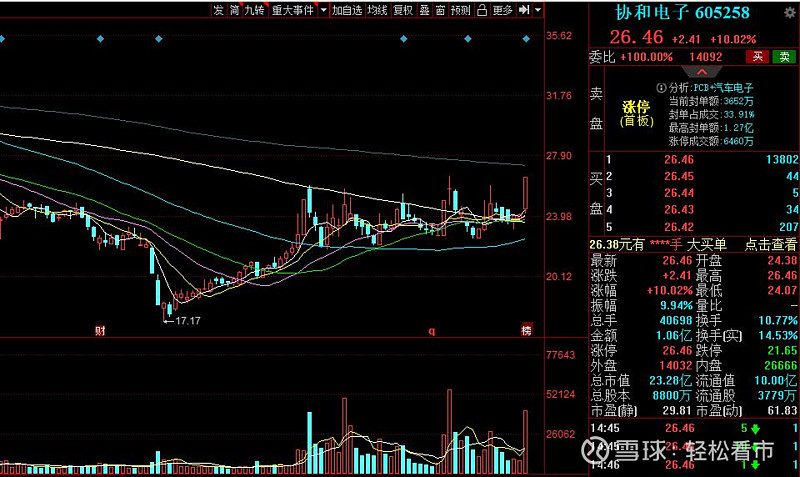
Task: Select the buy level 5 price 26.42
Action: [x=679, y=227]
